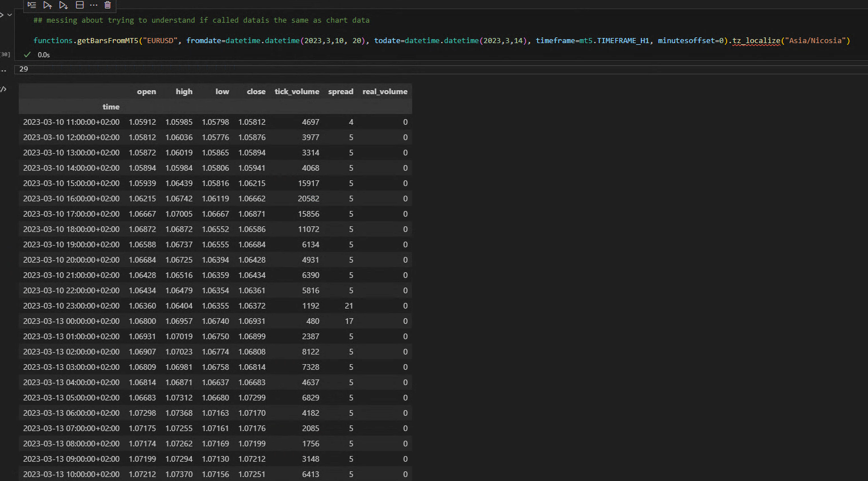Click the high column header
Screen dimensions: 868x481
(184, 91)
